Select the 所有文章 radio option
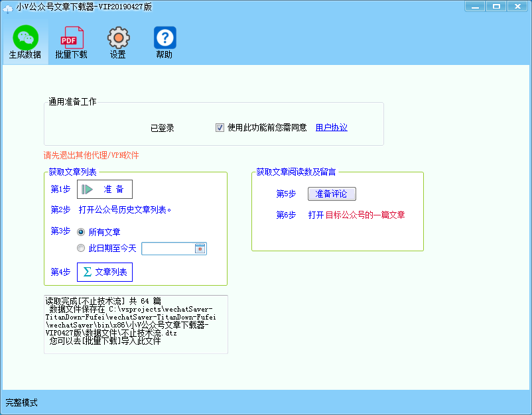The width and height of the screenshot is (532, 415). tap(81, 232)
